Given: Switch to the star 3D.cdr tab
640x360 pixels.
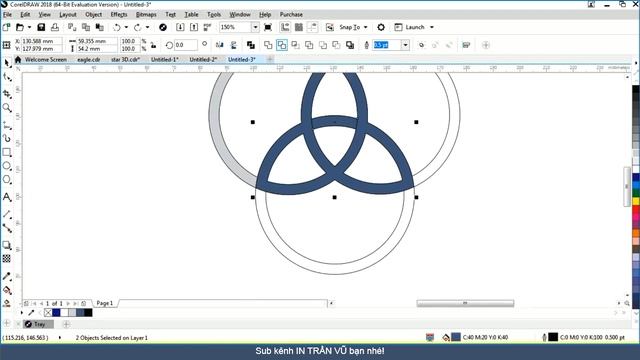Looking at the screenshot, I should [x=125, y=60].
